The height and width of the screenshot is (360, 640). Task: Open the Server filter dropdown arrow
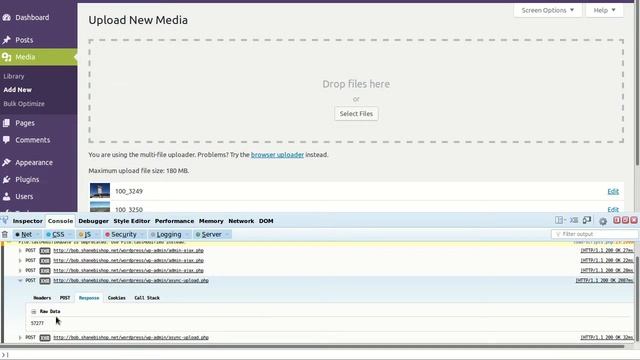click(227, 234)
